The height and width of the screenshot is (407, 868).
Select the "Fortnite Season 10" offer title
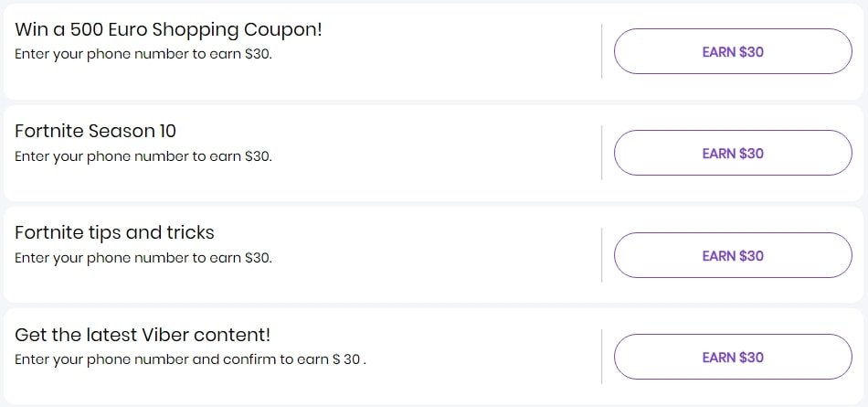pyautogui.click(x=95, y=131)
